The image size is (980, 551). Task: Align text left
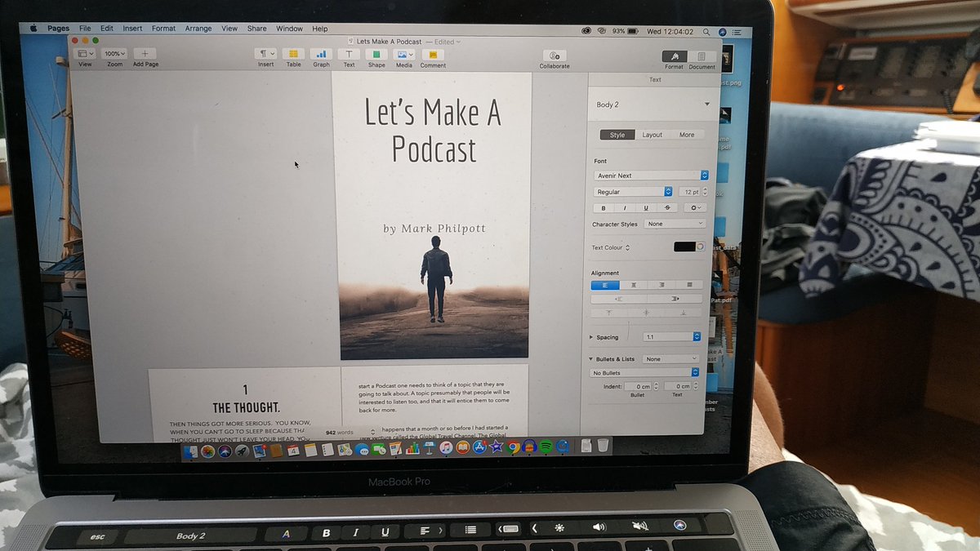pyautogui.click(x=605, y=285)
